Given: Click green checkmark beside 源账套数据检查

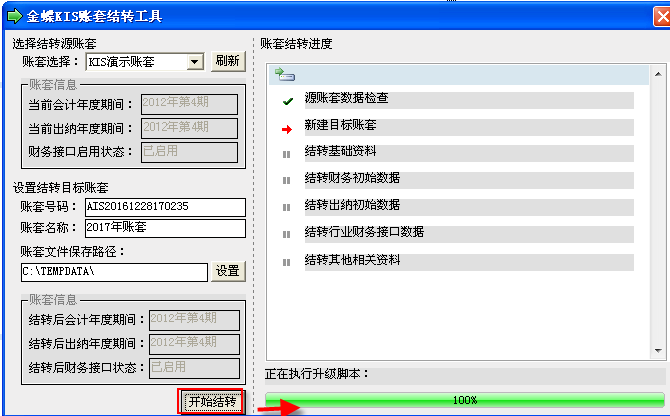Looking at the screenshot, I should (288, 101).
